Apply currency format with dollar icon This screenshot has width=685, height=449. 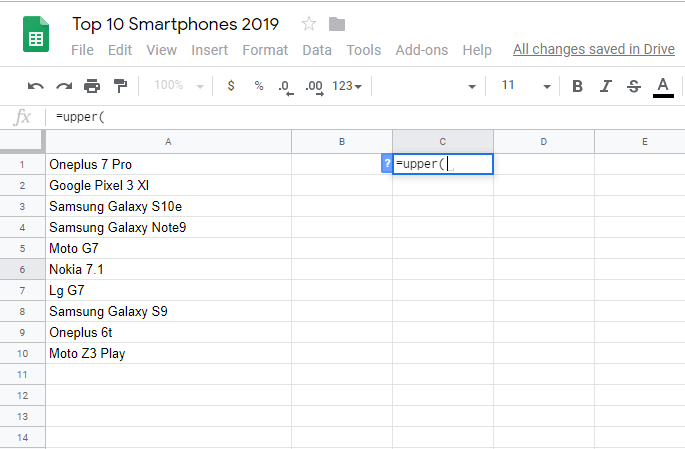[x=231, y=86]
